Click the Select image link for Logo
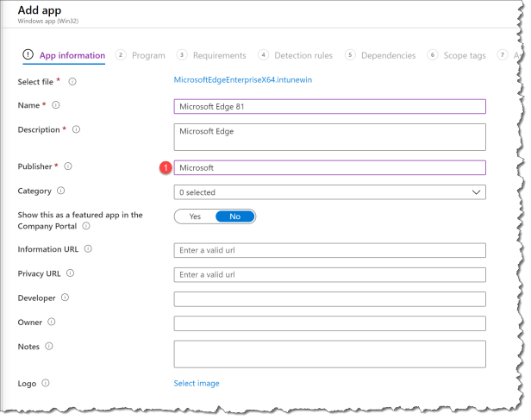531x420 pixels. [x=197, y=383]
